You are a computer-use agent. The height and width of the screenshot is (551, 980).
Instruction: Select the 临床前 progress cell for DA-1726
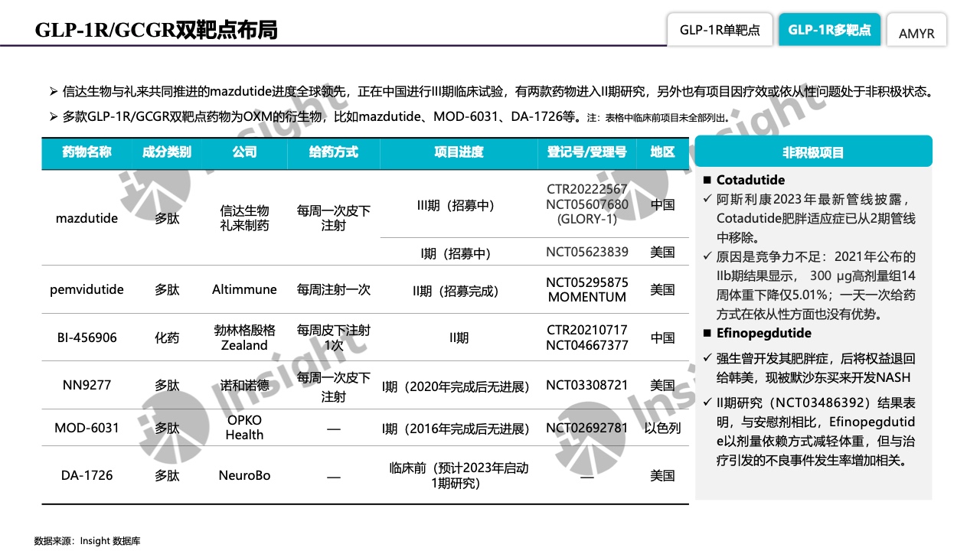click(459, 475)
